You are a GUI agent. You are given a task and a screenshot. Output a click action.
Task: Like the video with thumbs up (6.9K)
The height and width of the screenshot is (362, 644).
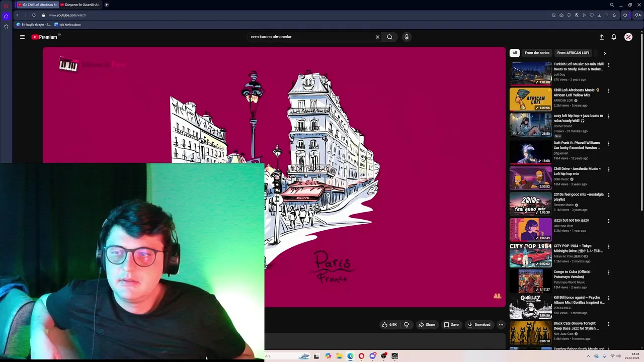pos(389,325)
